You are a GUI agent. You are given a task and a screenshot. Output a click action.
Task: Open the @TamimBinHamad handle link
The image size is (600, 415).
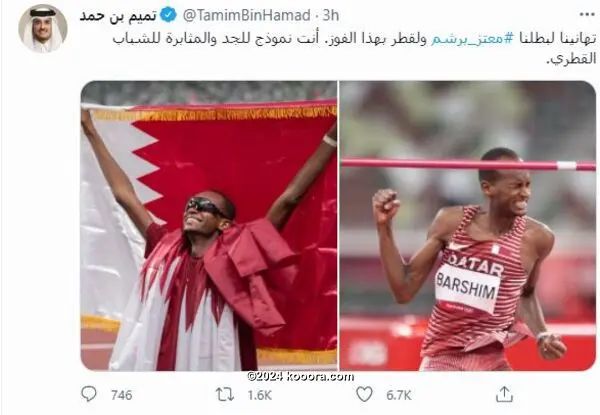coord(246,15)
